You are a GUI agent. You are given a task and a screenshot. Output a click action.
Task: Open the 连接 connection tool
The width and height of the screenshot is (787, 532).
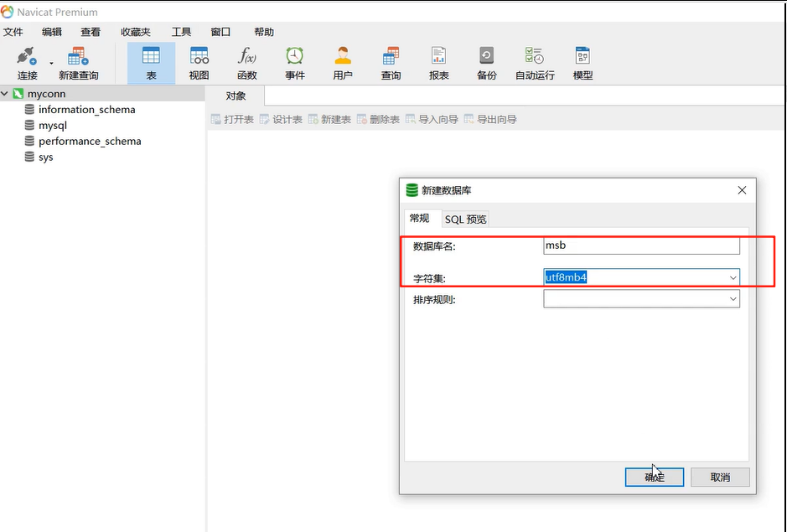coord(27,63)
